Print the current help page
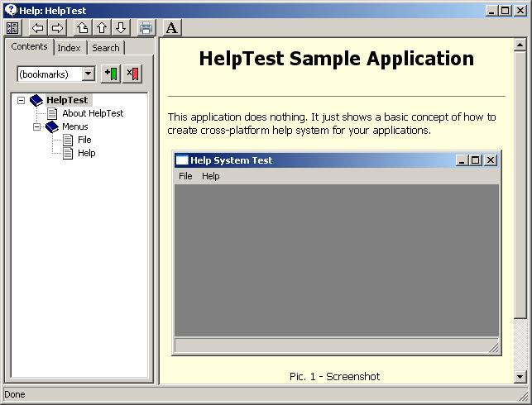This screenshot has width=532, height=405. [146, 28]
